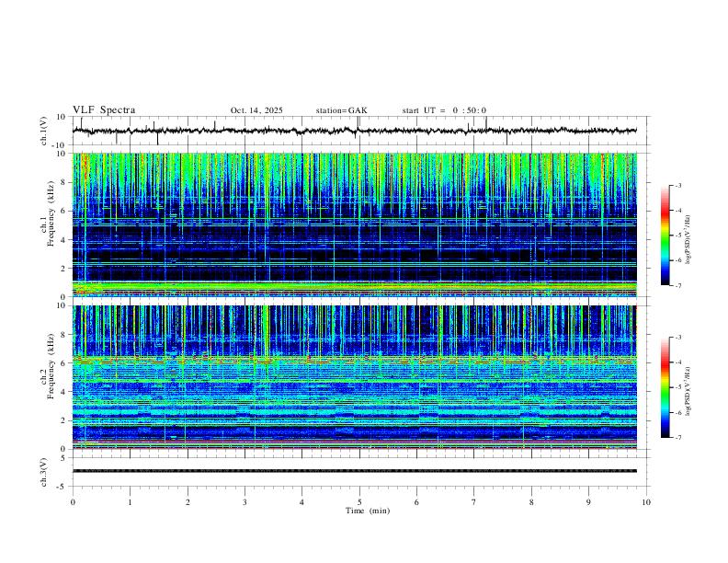Screen dimensions: 728x563
Task: Click the "1" tick on the Time axis
Action: pyautogui.click(x=130, y=502)
